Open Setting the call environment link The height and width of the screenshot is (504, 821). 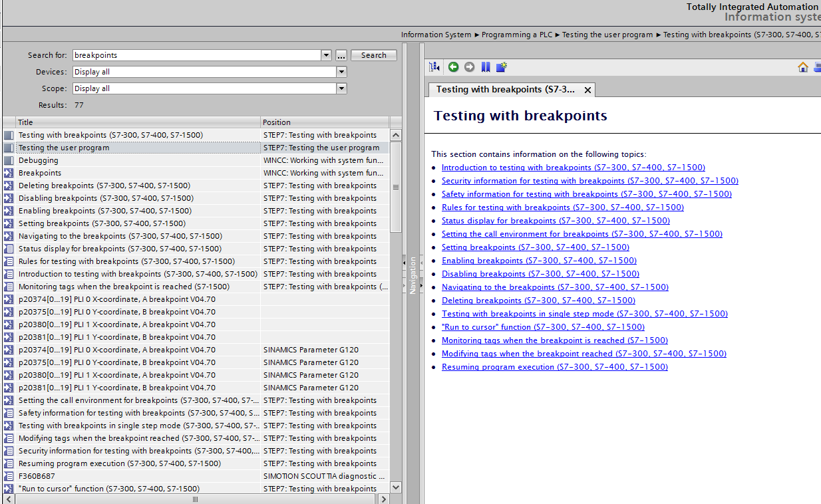[x=582, y=234]
